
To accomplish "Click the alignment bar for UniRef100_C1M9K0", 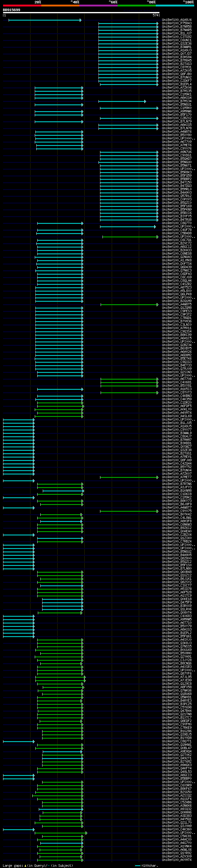I will [x=129, y=108].
